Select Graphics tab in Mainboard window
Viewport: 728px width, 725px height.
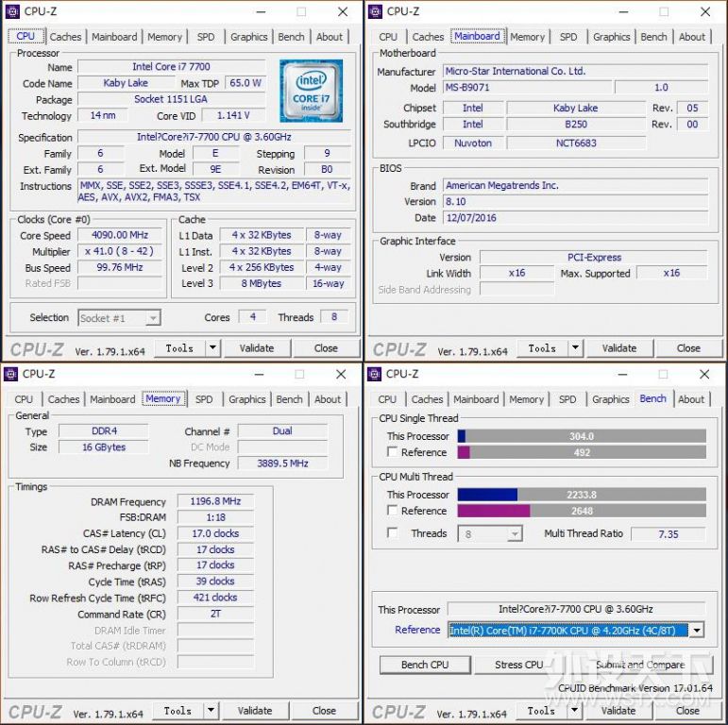pos(612,37)
